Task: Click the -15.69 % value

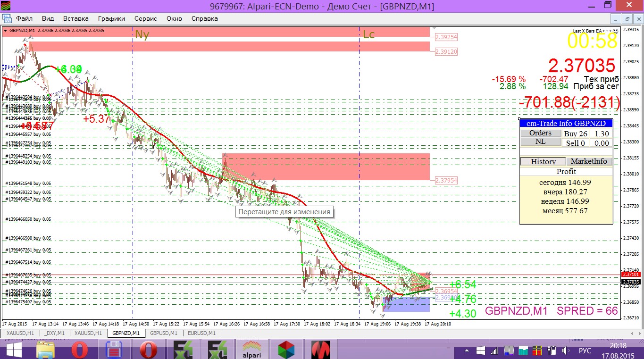Action: click(x=509, y=79)
